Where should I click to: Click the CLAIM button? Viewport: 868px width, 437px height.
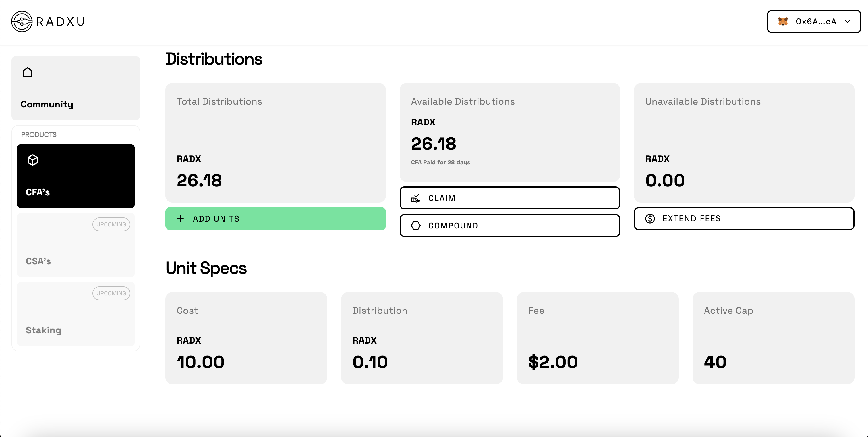point(509,198)
